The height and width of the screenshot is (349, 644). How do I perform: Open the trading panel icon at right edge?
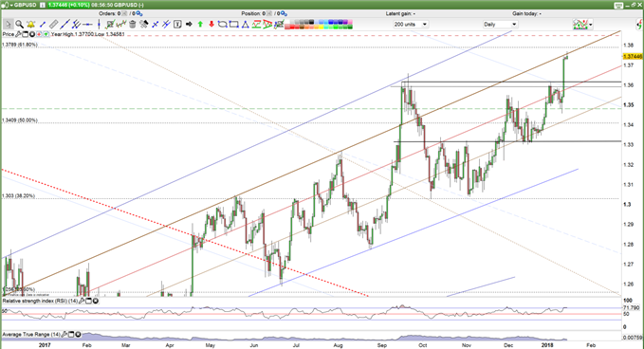(x=639, y=25)
